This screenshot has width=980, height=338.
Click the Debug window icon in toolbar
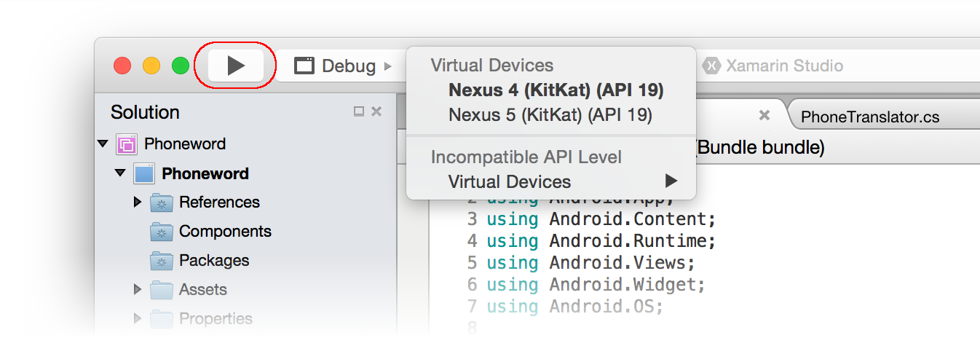(304, 66)
